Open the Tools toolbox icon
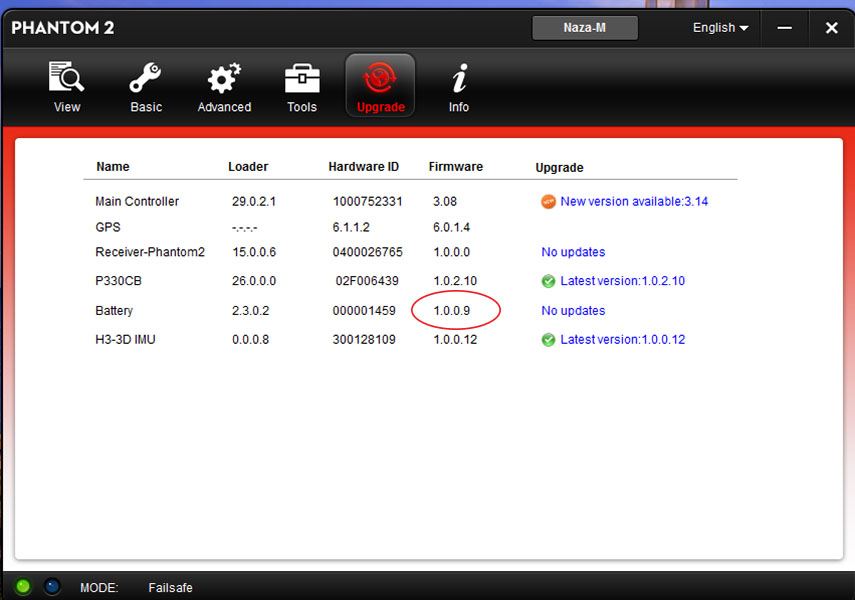This screenshot has width=855, height=600. tap(302, 79)
